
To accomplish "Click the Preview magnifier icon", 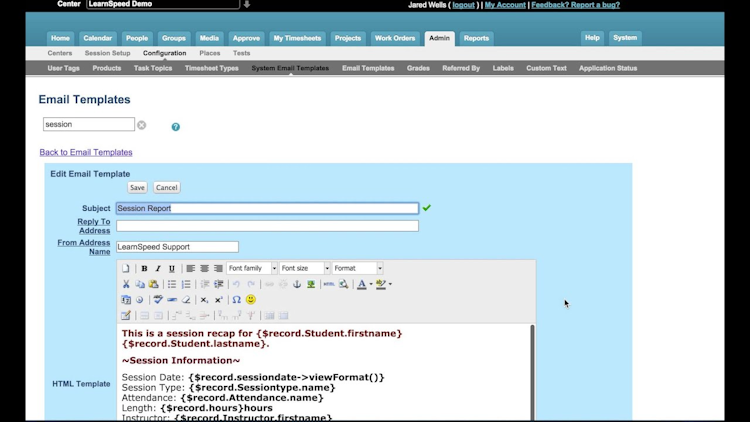I will [343, 284].
